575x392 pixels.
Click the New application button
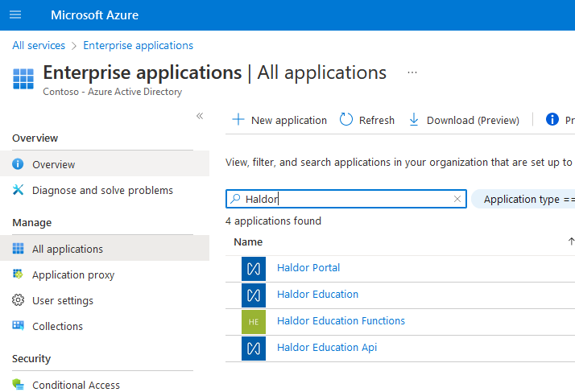(x=279, y=120)
